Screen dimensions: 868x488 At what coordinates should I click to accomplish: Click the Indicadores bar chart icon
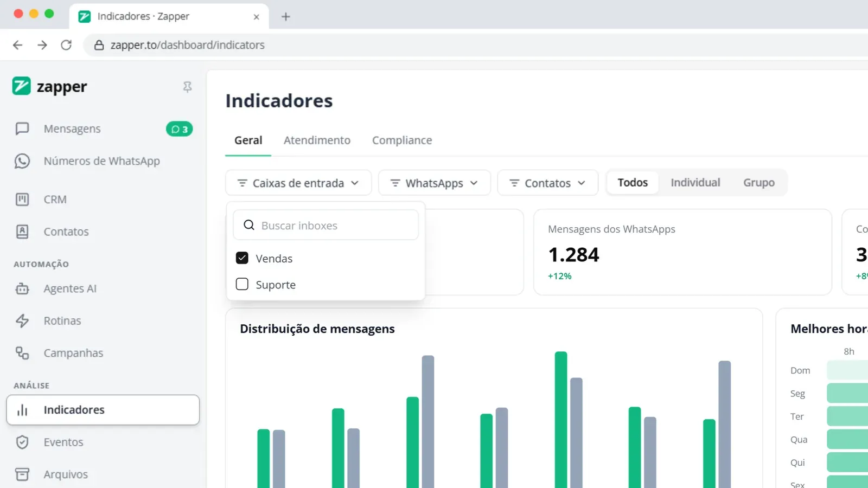22,410
